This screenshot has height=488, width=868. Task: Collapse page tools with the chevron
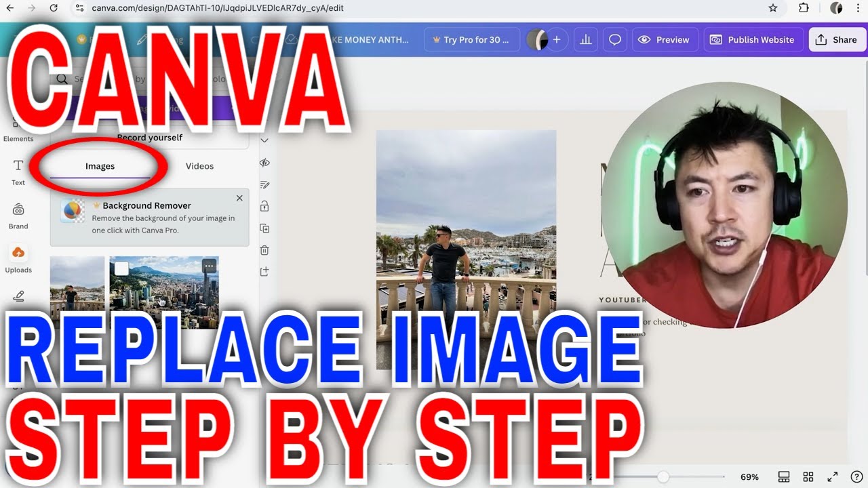(264, 140)
